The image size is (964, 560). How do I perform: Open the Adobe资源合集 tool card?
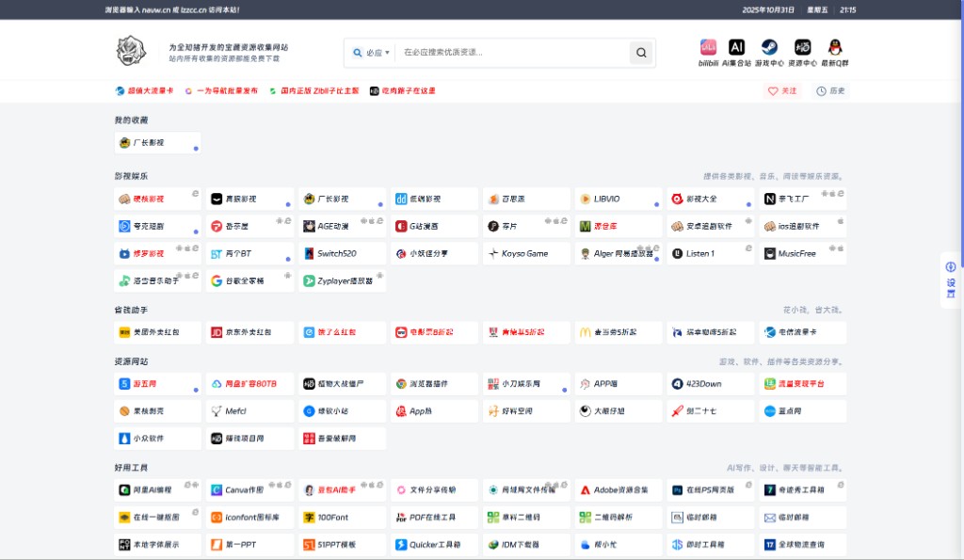point(617,490)
